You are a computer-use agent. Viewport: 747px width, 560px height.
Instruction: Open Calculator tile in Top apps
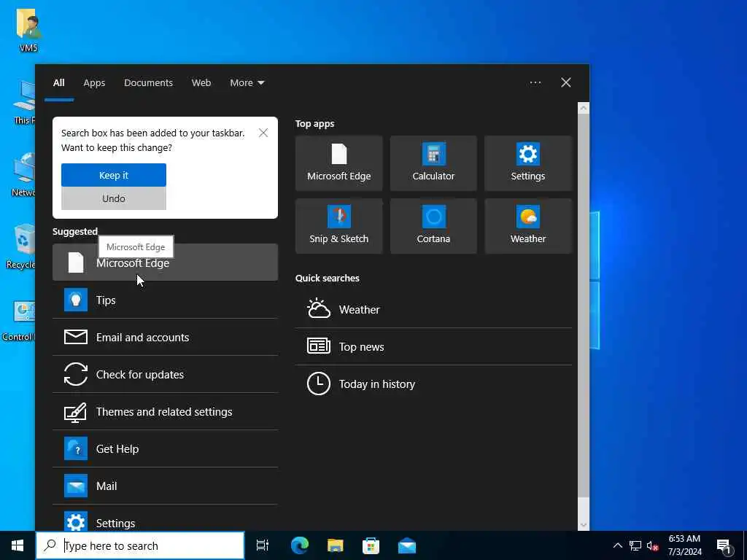point(433,163)
